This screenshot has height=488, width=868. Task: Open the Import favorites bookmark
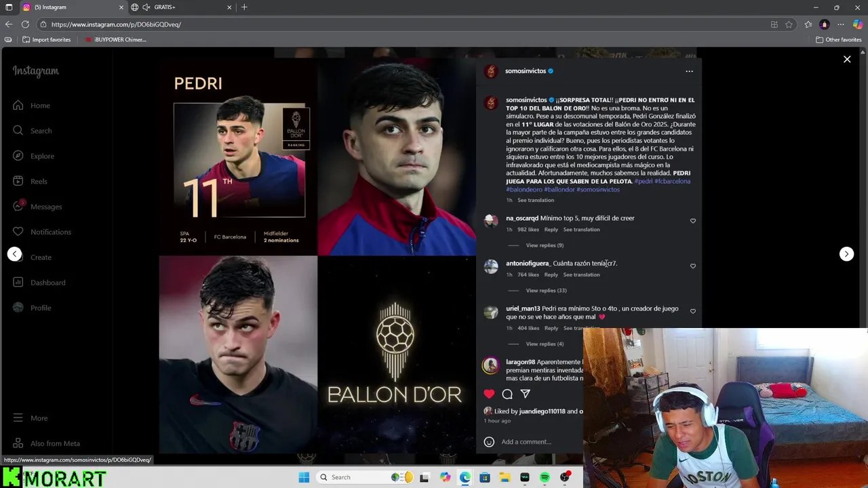tap(47, 40)
